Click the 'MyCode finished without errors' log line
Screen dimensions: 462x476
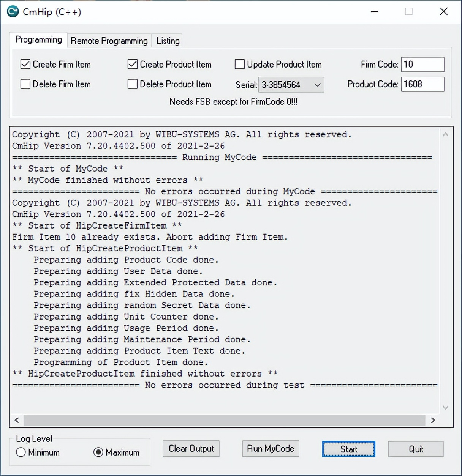tap(108, 180)
